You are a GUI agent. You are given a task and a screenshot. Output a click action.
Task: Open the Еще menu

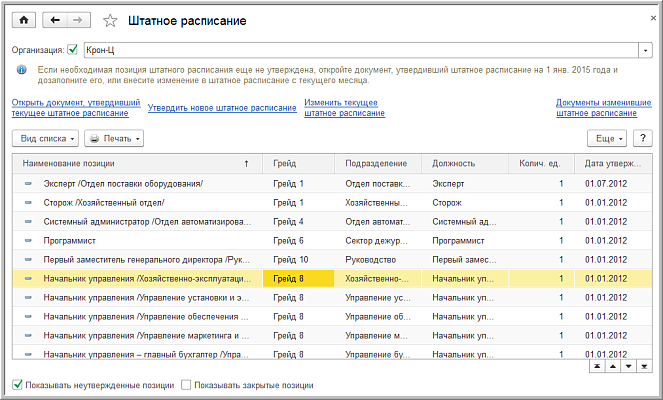[x=607, y=139]
